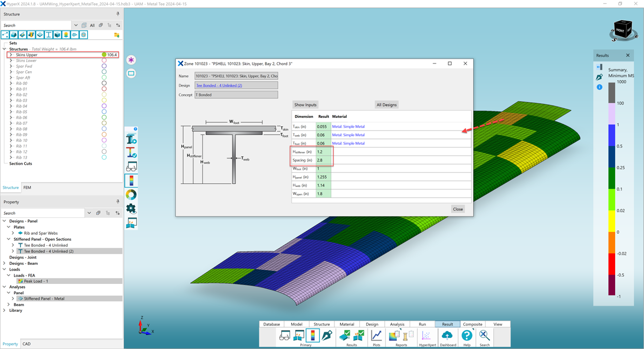Click the purple asterisk icon beside the viewport

tap(131, 60)
